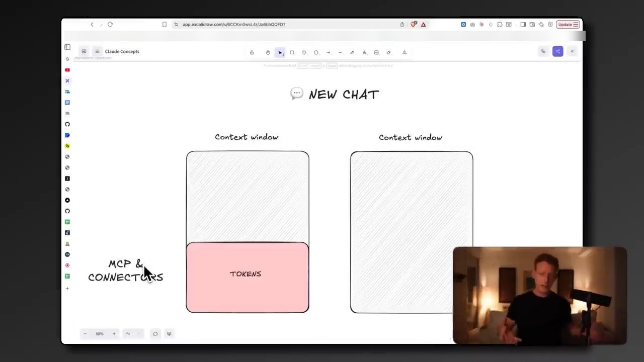Viewport: 644px width, 362px height.
Task: Click the blue extension icon in toolbar
Action: (463, 24)
